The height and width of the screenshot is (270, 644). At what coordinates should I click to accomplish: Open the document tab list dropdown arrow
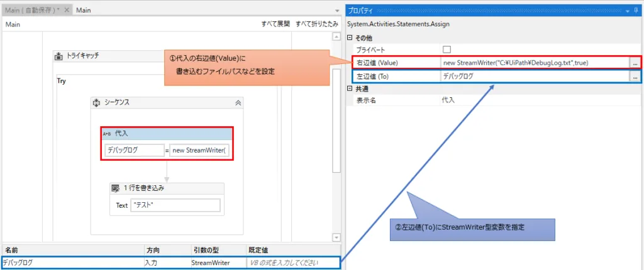point(337,11)
